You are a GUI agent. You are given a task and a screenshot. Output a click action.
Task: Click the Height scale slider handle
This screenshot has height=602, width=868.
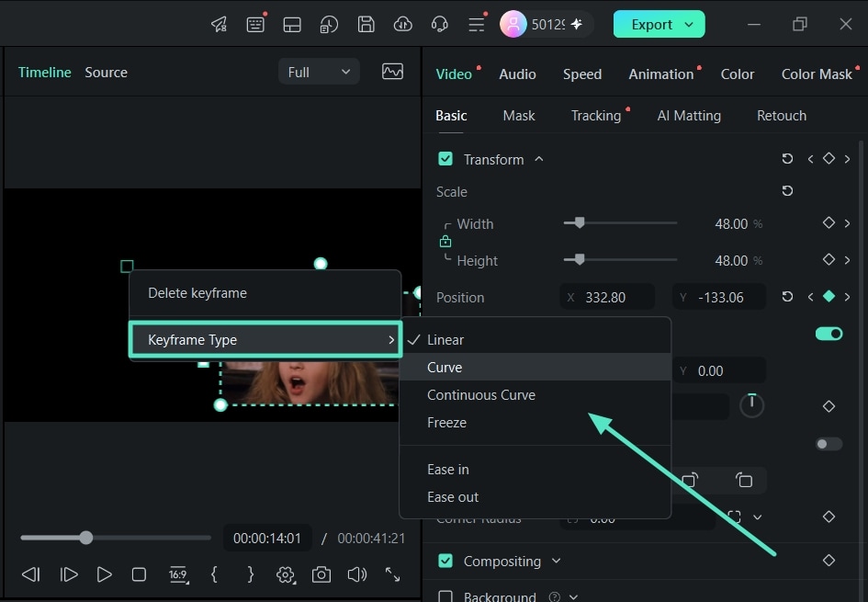tap(579, 259)
